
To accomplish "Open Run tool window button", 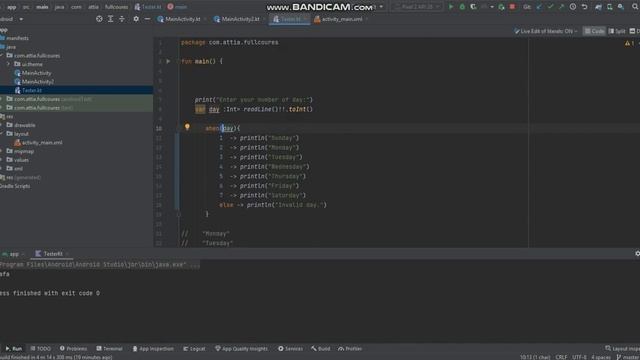I will click(x=13, y=349).
